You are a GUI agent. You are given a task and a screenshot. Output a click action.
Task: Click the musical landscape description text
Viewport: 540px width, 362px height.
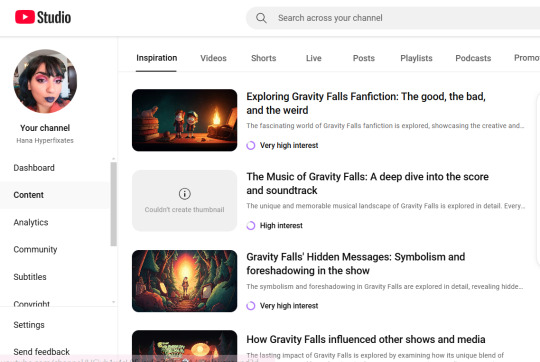(x=386, y=206)
